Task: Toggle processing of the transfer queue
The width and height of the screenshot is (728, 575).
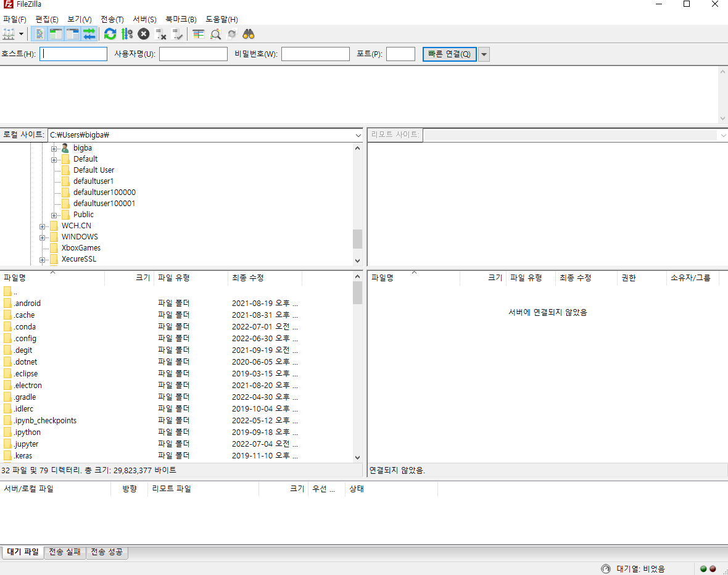Action: 126,34
